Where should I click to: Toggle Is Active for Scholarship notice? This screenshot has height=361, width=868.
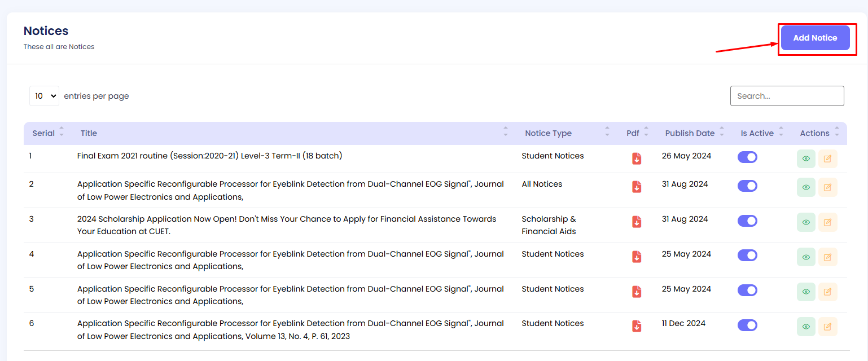[747, 221]
